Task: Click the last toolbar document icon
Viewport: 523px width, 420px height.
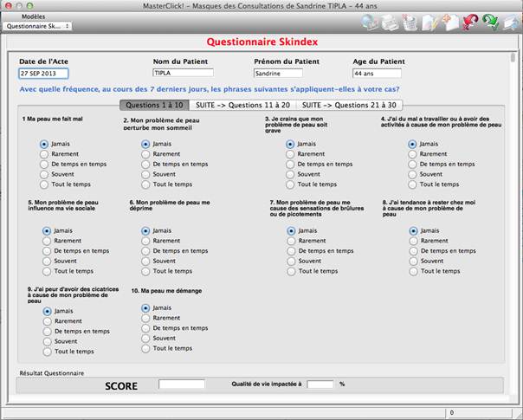Action: [510, 23]
